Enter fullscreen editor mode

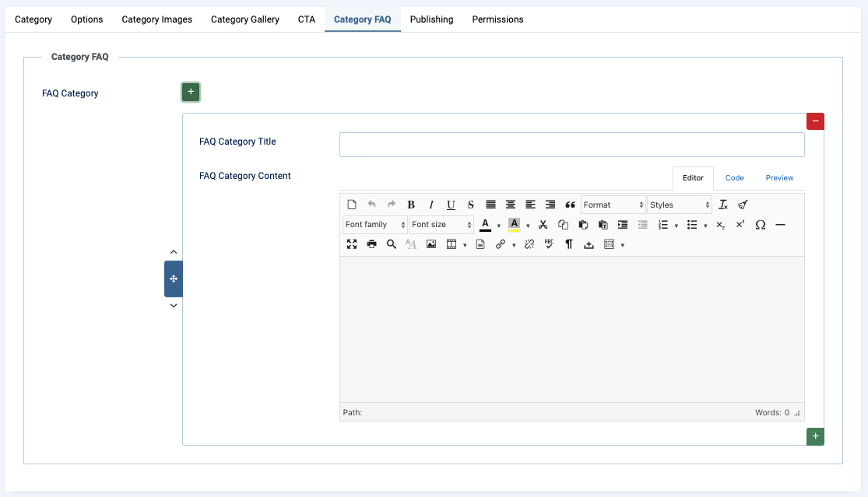[x=352, y=244]
